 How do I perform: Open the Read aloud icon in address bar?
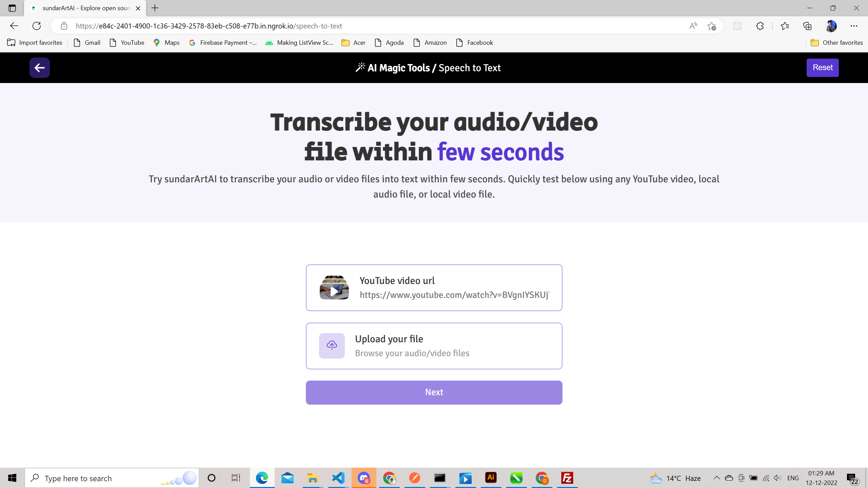(693, 26)
